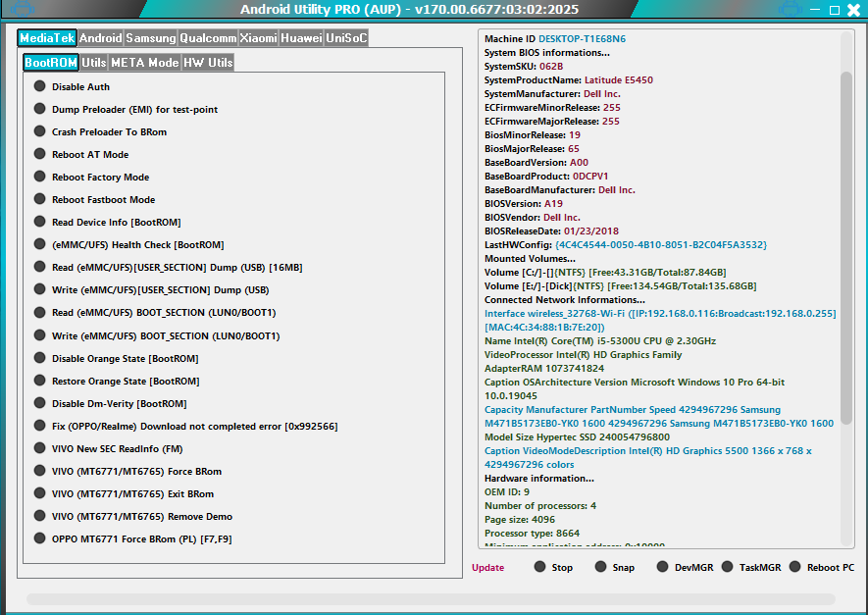Click the Stop control icon

pos(538,566)
